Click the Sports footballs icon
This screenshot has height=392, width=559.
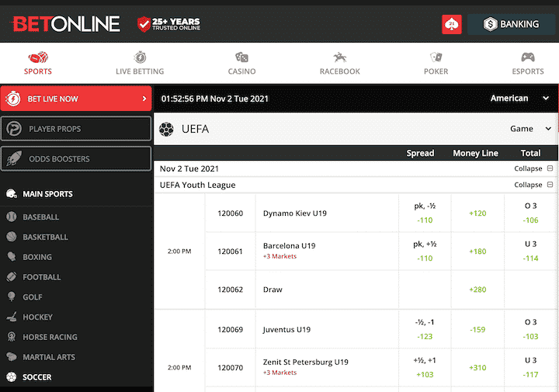(x=38, y=57)
